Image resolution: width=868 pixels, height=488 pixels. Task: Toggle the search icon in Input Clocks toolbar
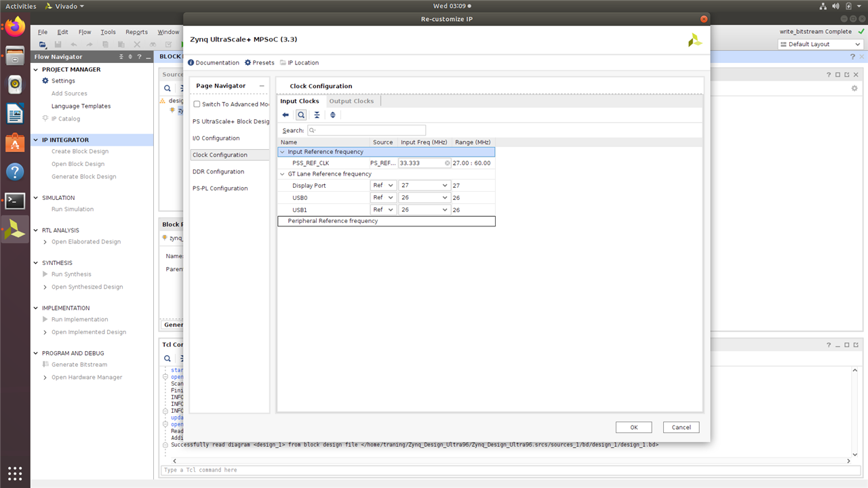pos(301,115)
